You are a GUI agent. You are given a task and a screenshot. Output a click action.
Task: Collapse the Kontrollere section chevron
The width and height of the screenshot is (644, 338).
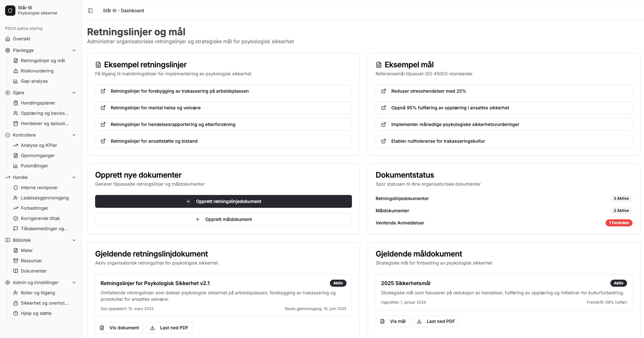tap(74, 135)
